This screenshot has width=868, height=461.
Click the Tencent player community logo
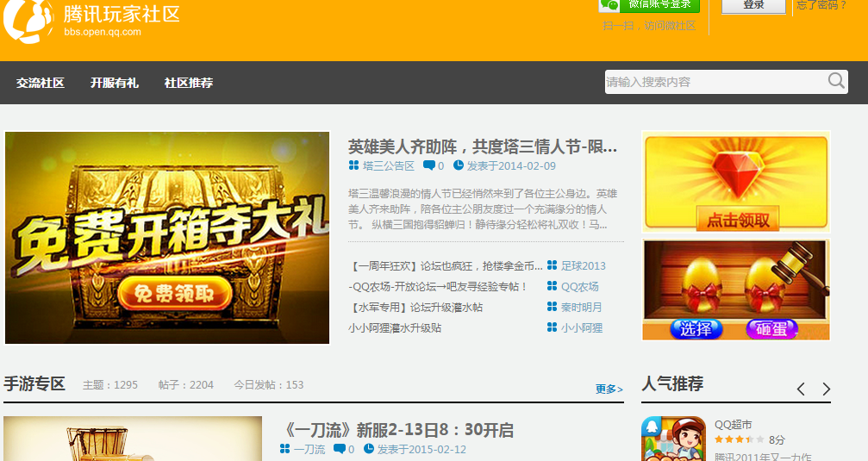pos(91,20)
